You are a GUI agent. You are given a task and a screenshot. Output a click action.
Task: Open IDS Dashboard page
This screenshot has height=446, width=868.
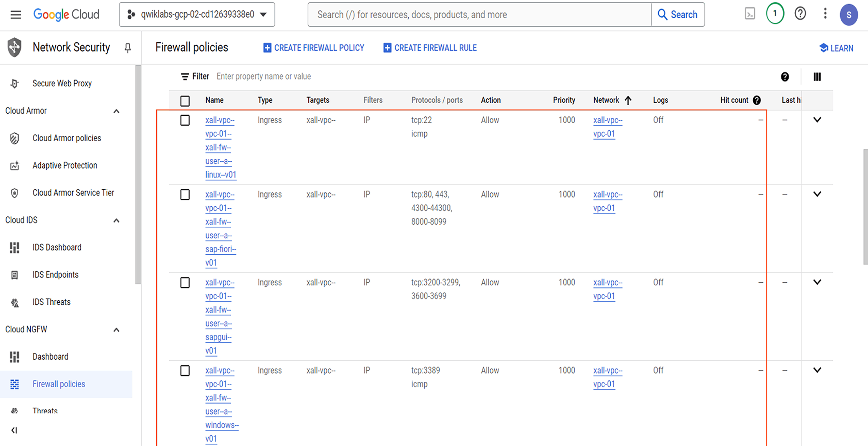(x=57, y=247)
